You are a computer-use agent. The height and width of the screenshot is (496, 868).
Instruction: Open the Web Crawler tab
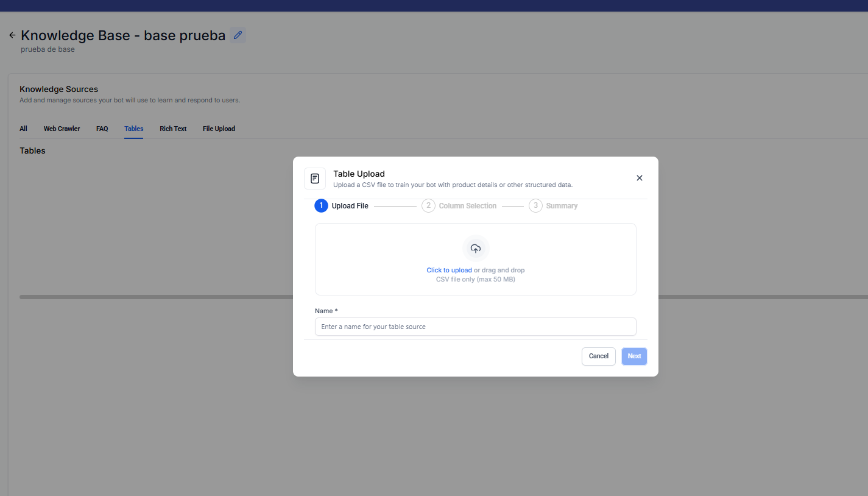click(62, 129)
